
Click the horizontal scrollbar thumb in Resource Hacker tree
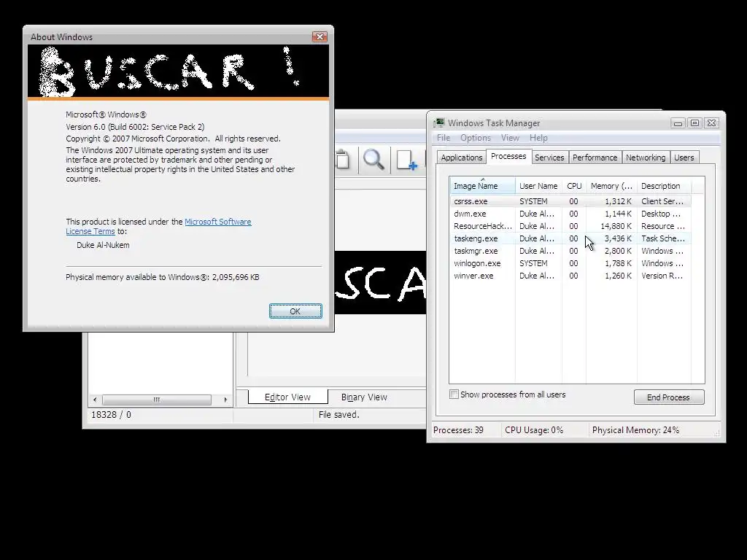(x=157, y=400)
